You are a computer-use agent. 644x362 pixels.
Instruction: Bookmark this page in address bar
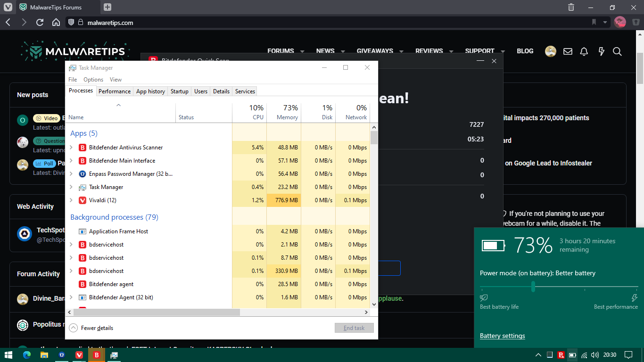594,22
